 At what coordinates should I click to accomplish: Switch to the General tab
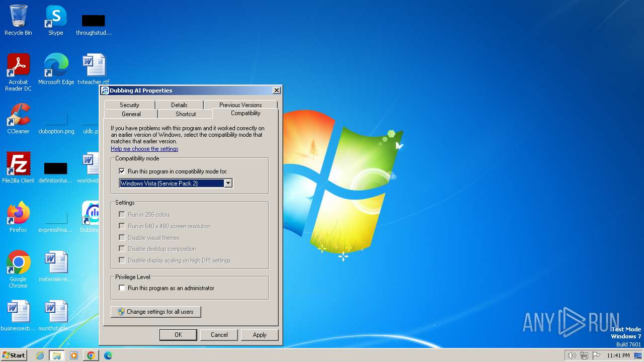click(x=131, y=114)
